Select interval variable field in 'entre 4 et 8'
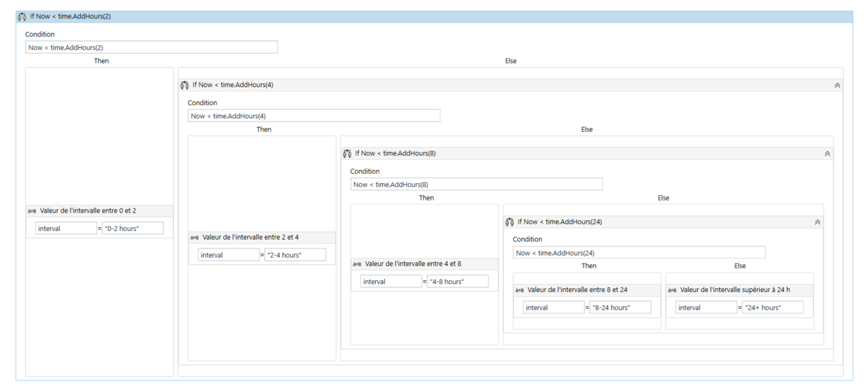The image size is (868, 391). (x=391, y=281)
